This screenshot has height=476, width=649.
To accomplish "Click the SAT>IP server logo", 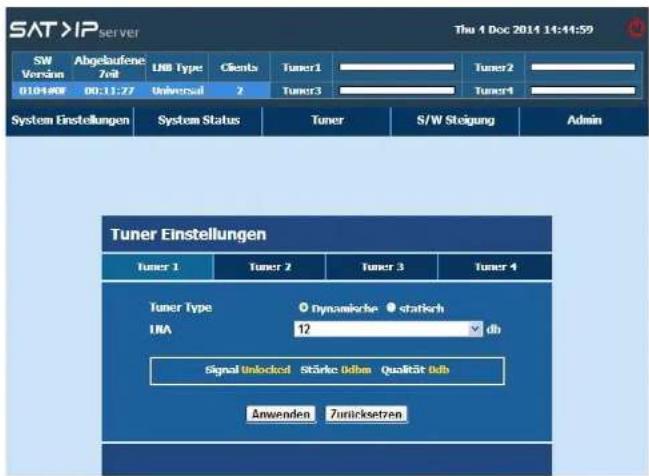I will click(x=75, y=30).
